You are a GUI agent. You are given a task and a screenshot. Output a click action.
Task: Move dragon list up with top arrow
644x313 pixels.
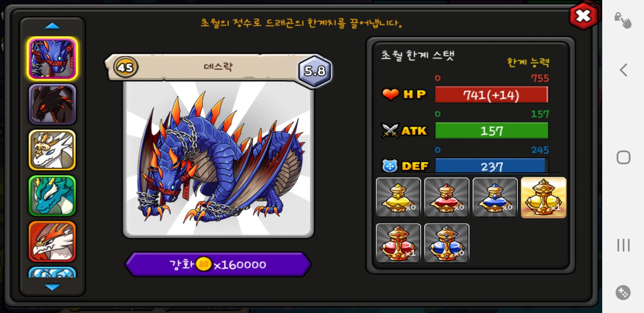[x=52, y=26]
